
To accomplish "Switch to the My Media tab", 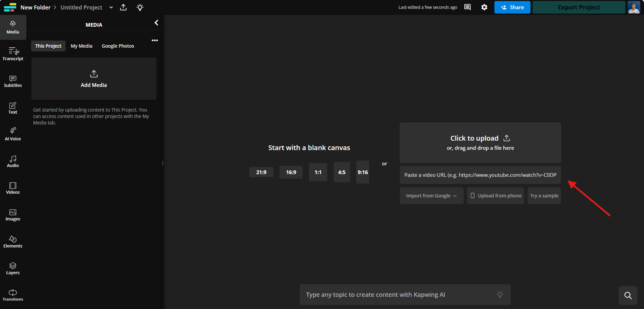I will point(81,46).
